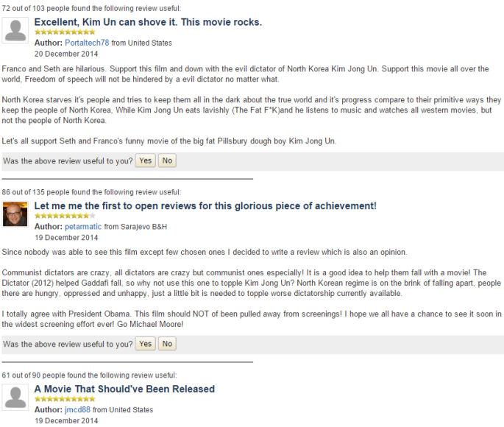Open the "Let me me the first" review title
The height and width of the screenshot is (427, 504).
[x=205, y=206]
